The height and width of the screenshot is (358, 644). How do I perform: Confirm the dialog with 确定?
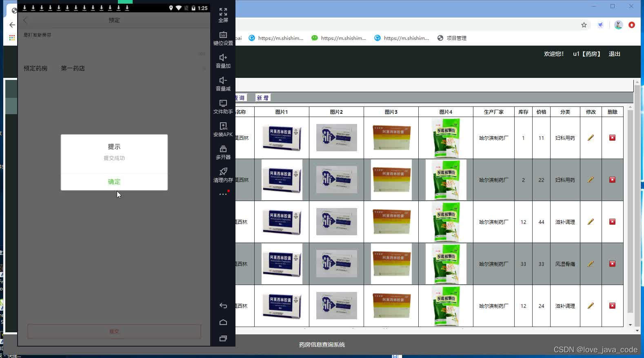pos(114,182)
